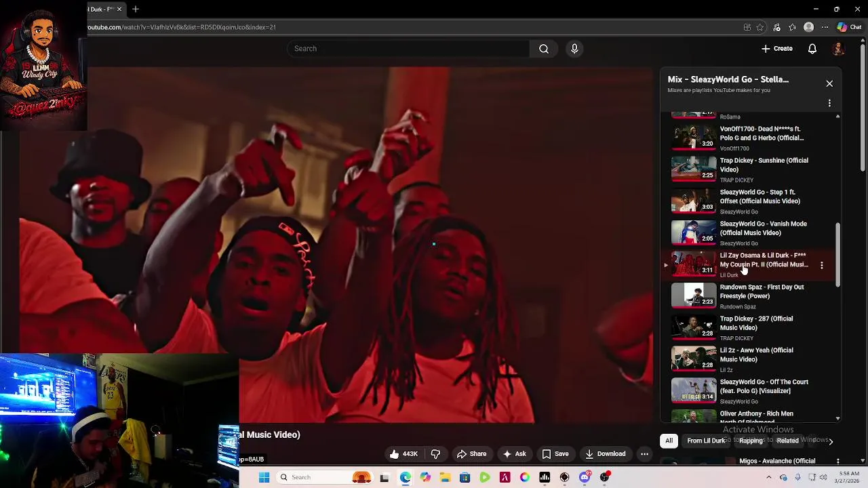The image size is (868, 488).
Task: Open the browser app install icon
Action: pos(747,27)
